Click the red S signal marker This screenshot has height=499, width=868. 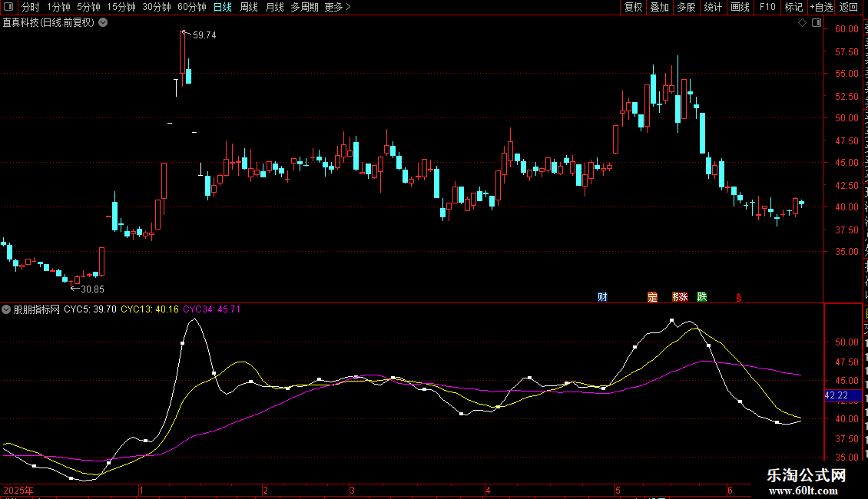click(x=738, y=298)
